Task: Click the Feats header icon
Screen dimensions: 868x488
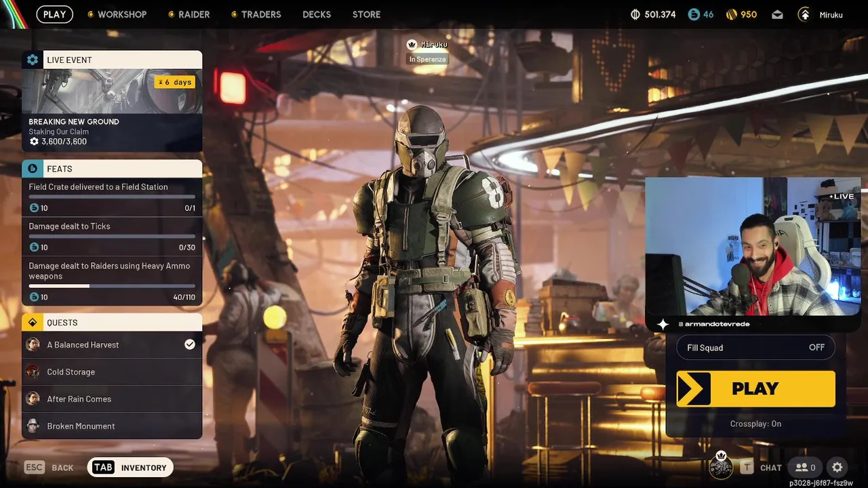Action: [32, 169]
